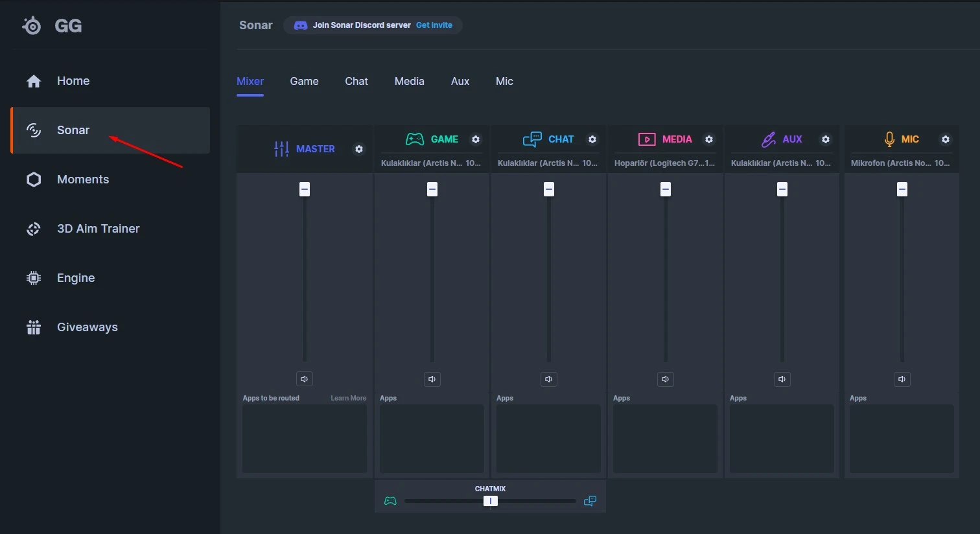The width and height of the screenshot is (980, 534).
Task: Switch to the Mixer tab
Action: pos(250,82)
